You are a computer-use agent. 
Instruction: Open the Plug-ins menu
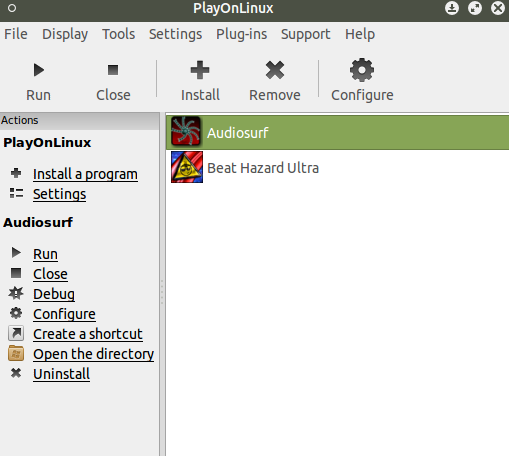click(x=241, y=34)
